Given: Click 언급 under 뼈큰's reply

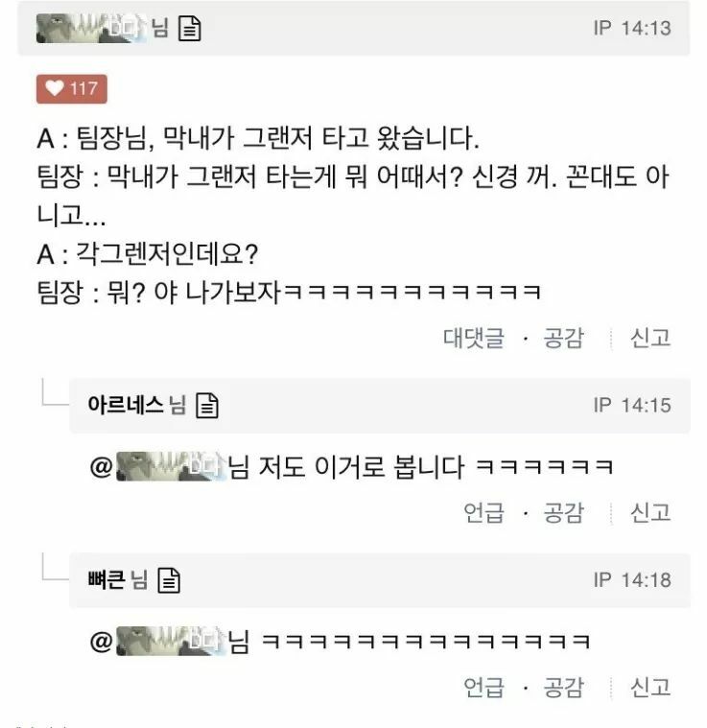Looking at the screenshot, I should pos(483,687).
